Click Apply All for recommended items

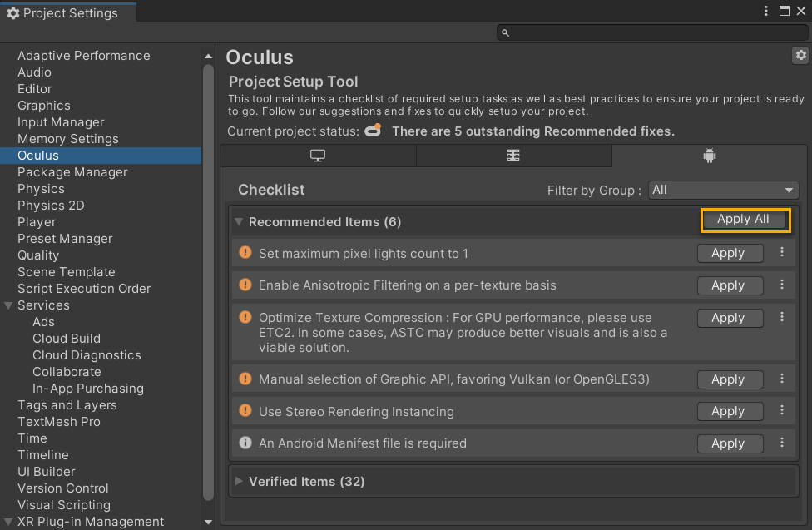click(x=745, y=220)
